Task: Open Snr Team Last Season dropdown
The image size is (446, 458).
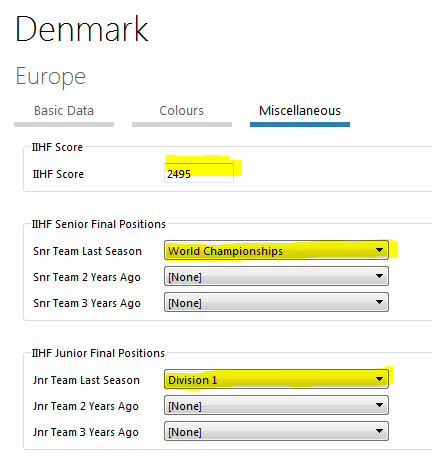Action: point(276,250)
